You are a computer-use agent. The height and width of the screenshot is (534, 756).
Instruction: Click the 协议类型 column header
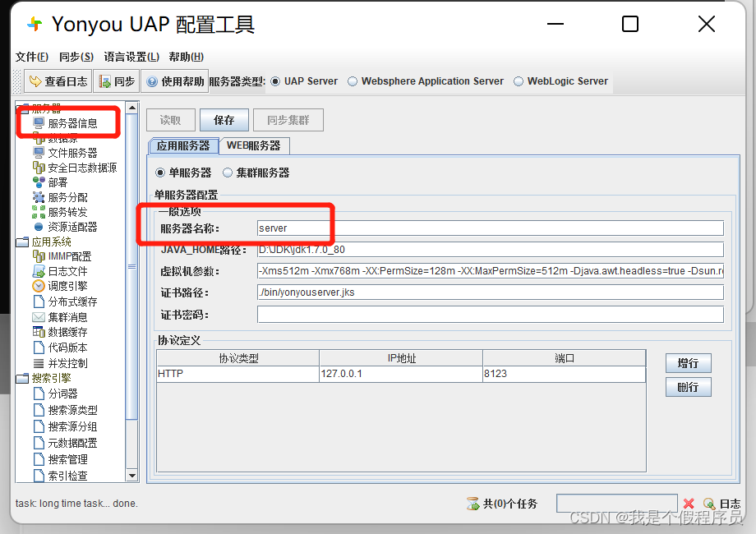tap(238, 358)
